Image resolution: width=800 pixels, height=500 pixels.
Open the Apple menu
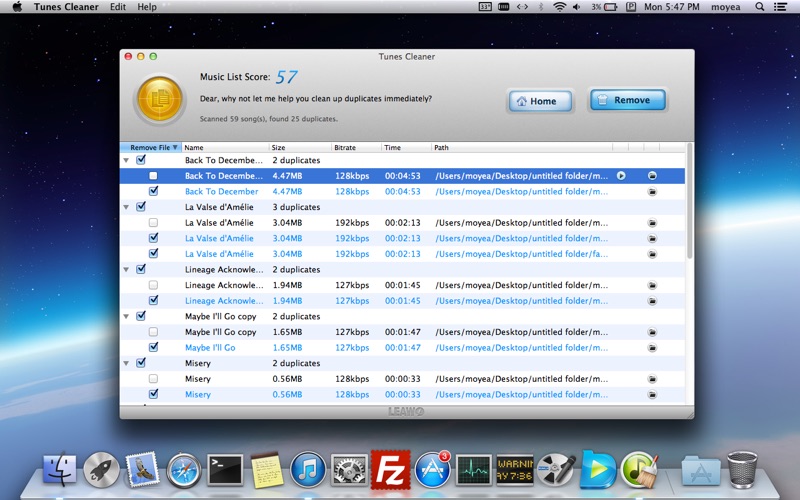17,7
